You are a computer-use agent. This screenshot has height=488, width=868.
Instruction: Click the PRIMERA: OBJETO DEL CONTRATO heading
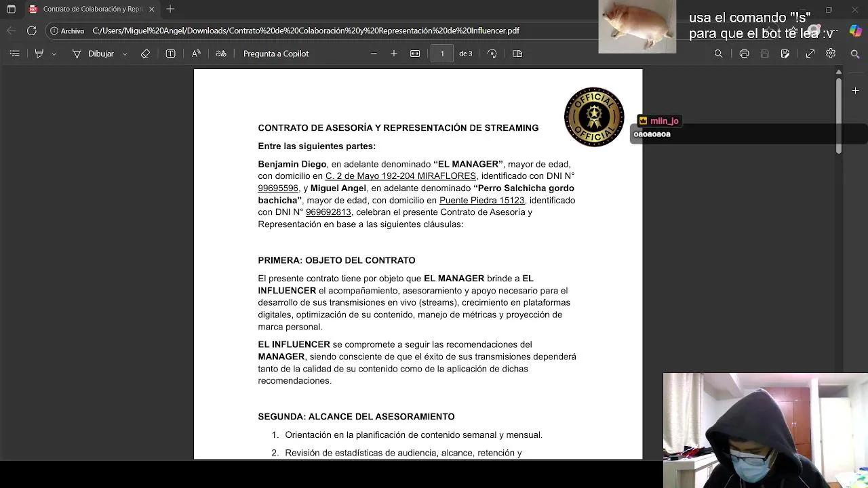pyautogui.click(x=336, y=260)
